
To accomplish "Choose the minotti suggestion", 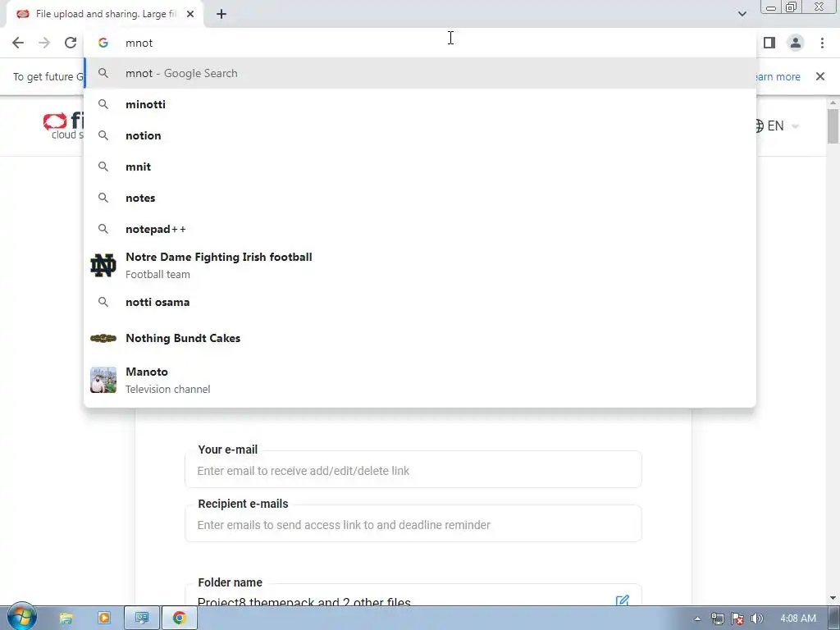I will [420, 104].
